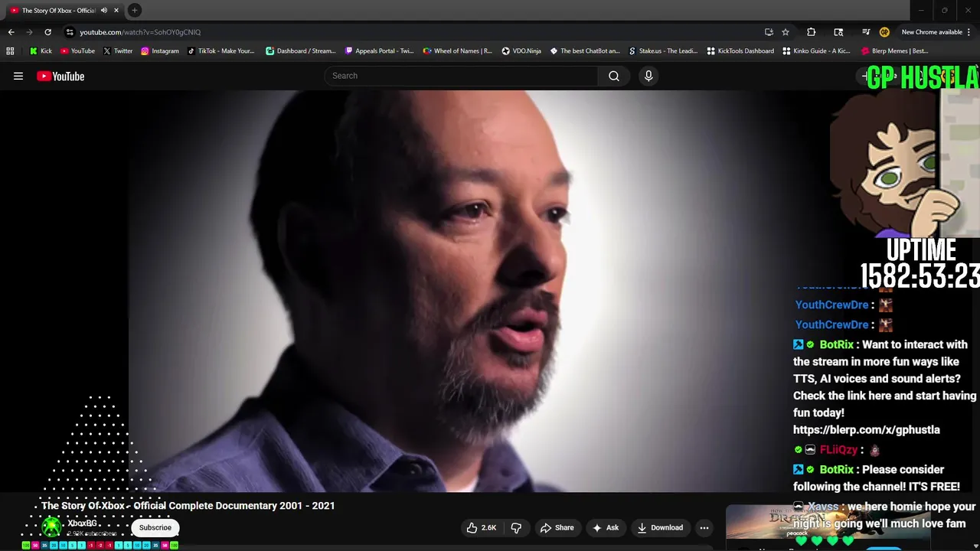This screenshot has height=551, width=980.
Task: Dislike the video with thumbs down
Action: click(x=516, y=527)
